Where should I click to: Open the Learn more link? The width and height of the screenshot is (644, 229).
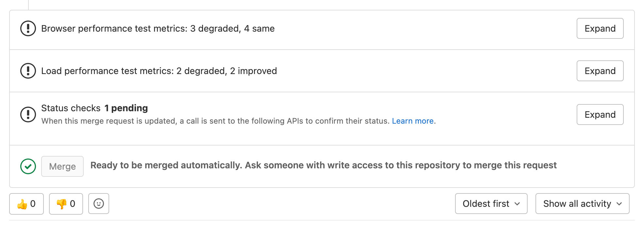pos(413,121)
